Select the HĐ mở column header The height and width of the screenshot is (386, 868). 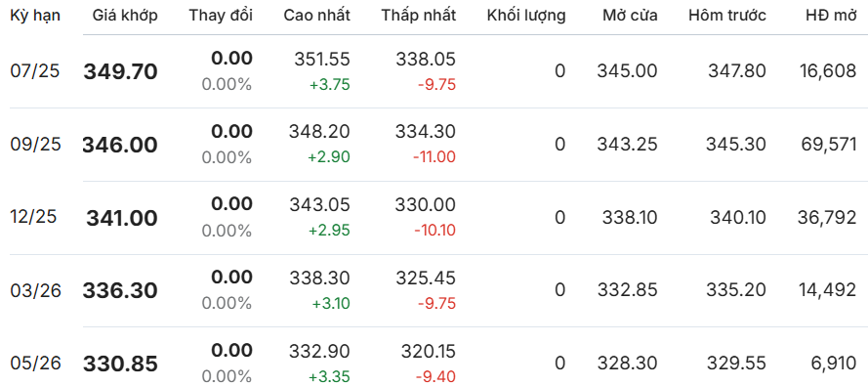pyautogui.click(x=831, y=16)
